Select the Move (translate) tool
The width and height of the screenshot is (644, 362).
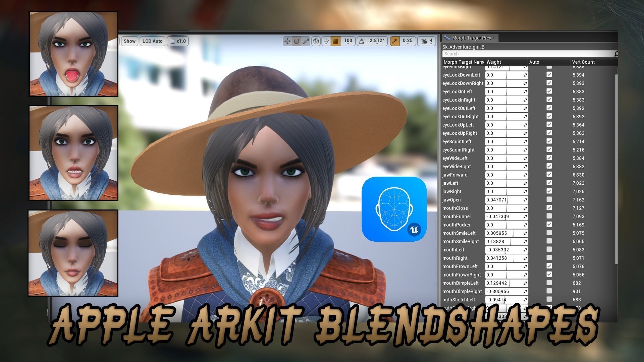287,41
